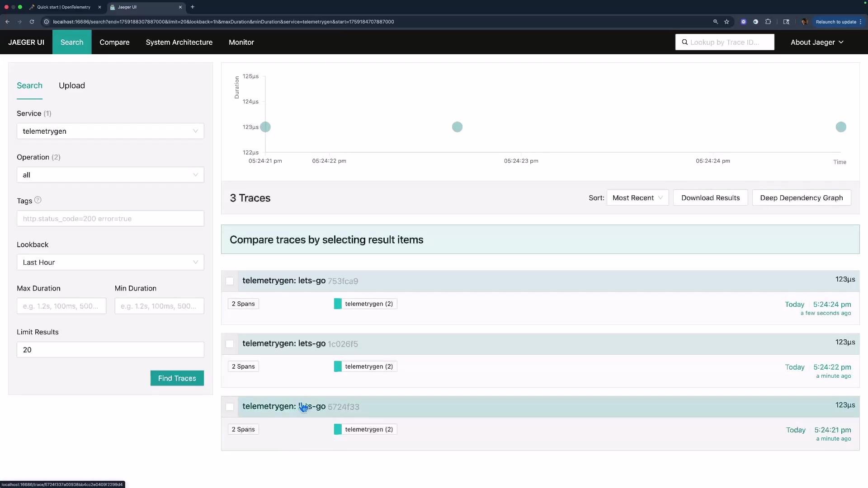Select checkbox for trace 1c026f5
Image resolution: width=868 pixels, height=488 pixels.
[x=230, y=344]
